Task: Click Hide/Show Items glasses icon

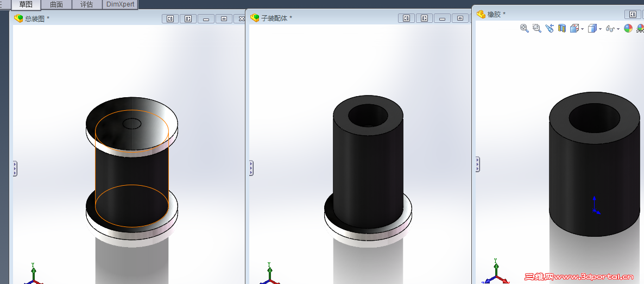Action: (610, 29)
